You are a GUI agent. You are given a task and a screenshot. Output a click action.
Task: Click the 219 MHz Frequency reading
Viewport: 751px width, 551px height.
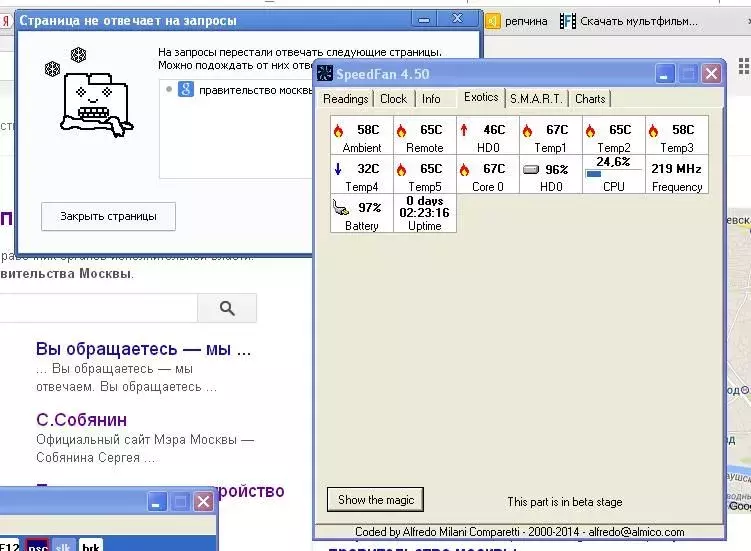(x=676, y=174)
